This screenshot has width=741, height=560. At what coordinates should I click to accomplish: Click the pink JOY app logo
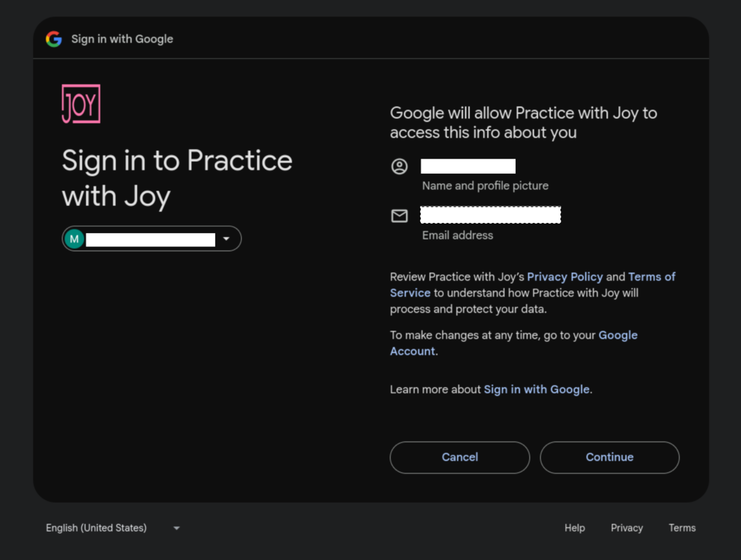click(x=81, y=104)
